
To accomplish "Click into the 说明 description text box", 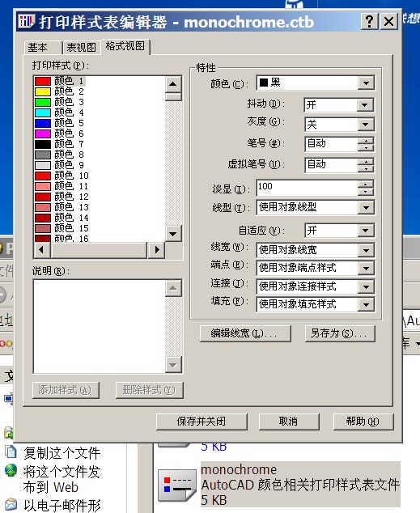I will click(99, 327).
